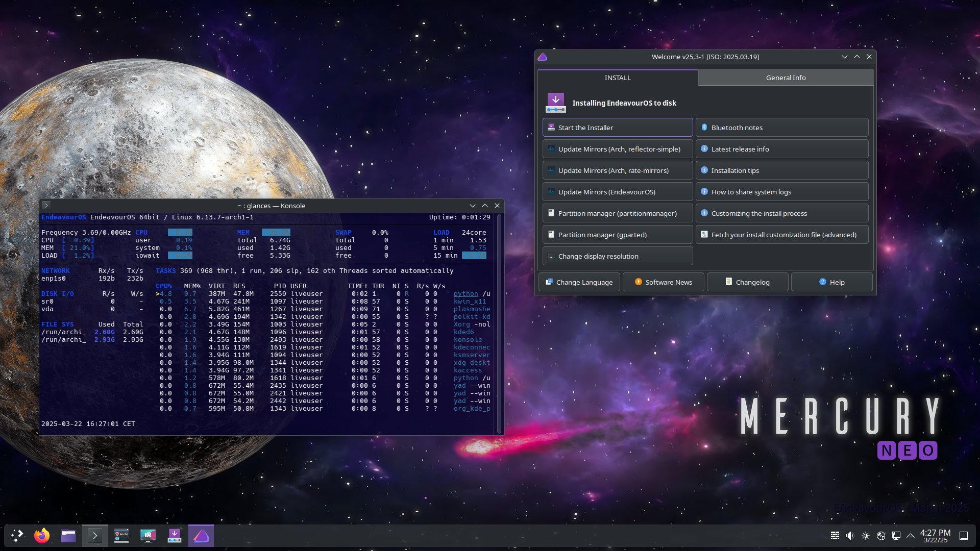The width and height of the screenshot is (980, 551).
Task: Select the INSTALL tab
Action: point(617,78)
